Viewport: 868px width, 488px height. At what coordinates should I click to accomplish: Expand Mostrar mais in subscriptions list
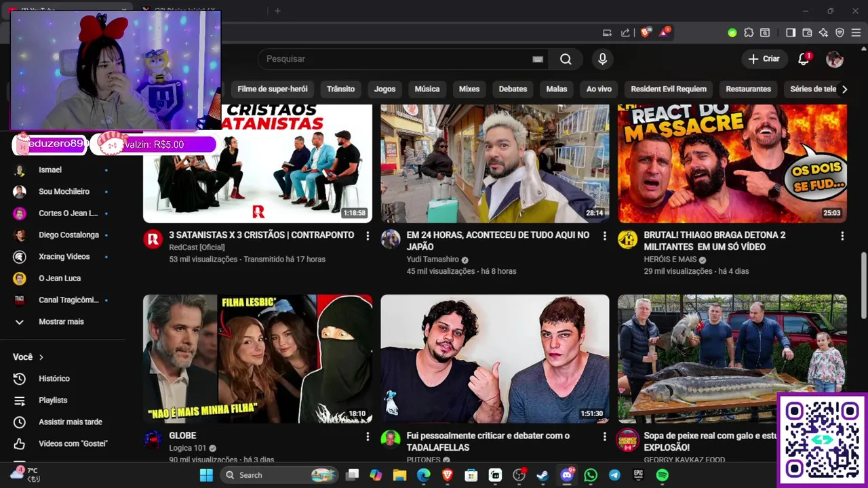62,322
